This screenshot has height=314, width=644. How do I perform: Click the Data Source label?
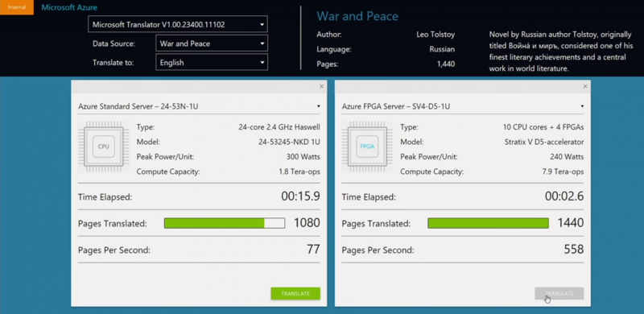tap(114, 43)
